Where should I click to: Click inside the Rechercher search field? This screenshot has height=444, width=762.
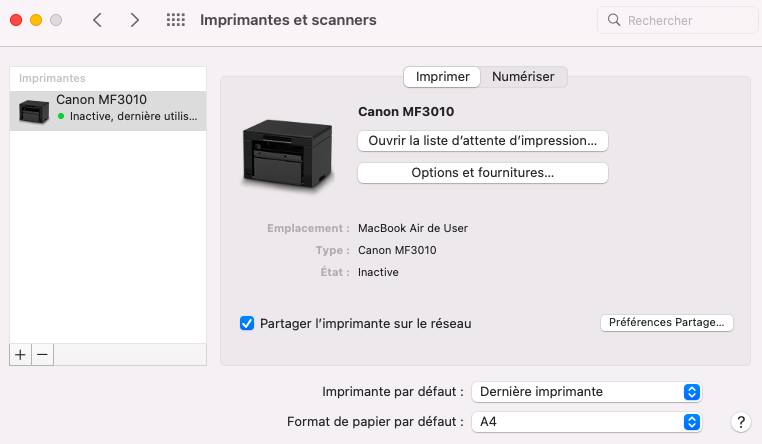click(680, 20)
